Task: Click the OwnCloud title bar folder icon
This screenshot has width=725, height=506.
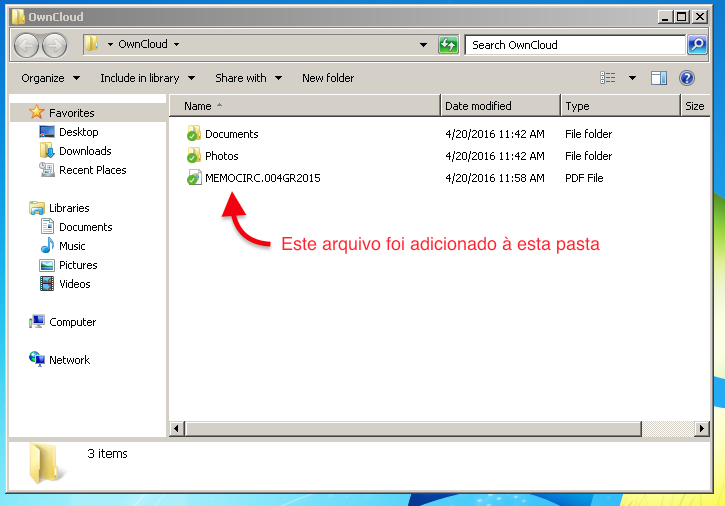Action: click(x=18, y=17)
